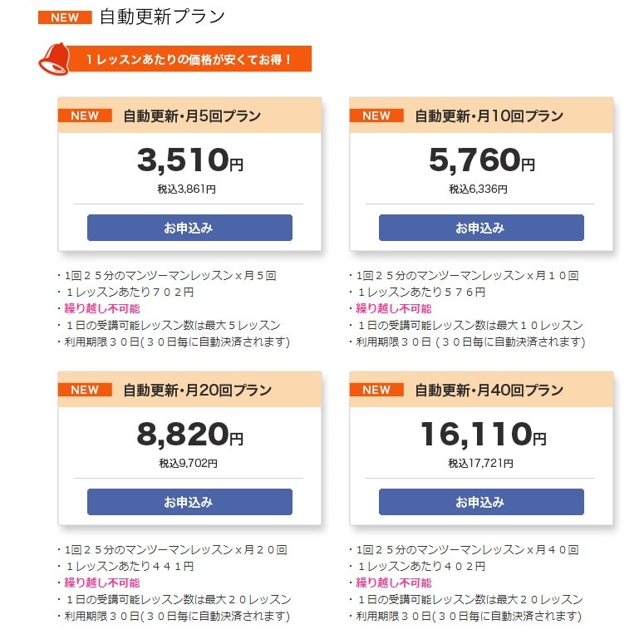This screenshot has width=644, height=644.
Task: Select the 自動更新・月40回プラン card title
Action: click(x=489, y=391)
